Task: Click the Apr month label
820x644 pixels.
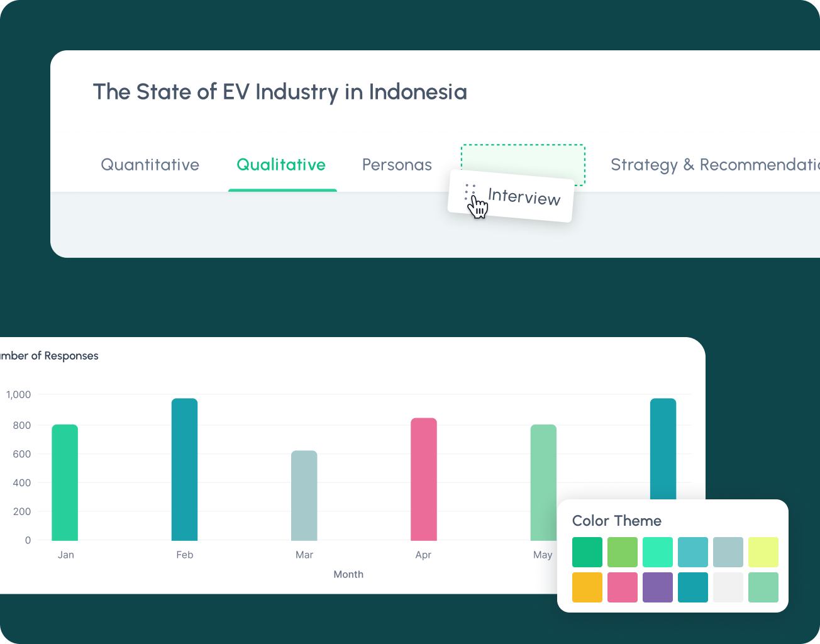Action: [x=423, y=555]
